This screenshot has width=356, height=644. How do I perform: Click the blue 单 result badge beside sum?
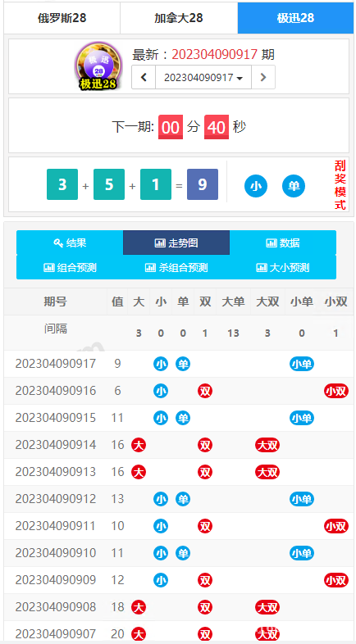coord(294,186)
